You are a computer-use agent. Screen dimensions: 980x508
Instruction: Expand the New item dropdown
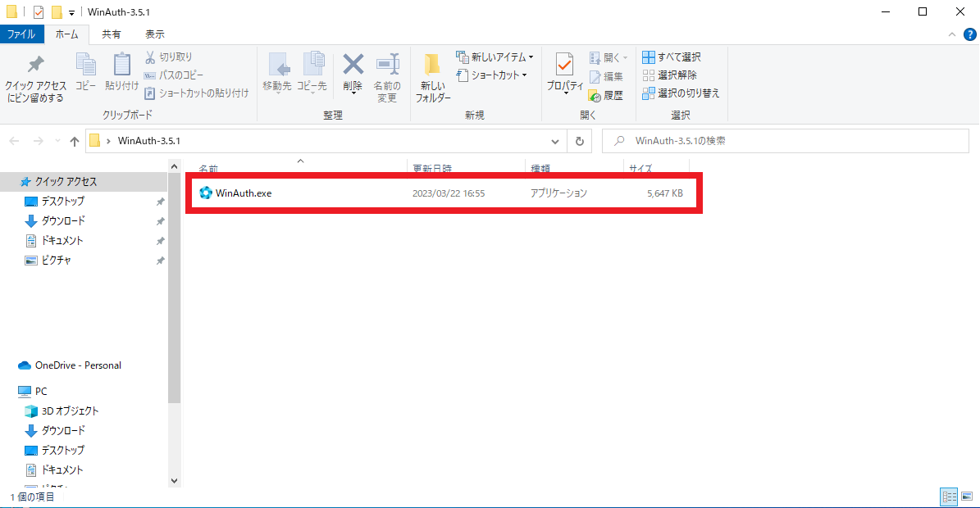[495, 57]
